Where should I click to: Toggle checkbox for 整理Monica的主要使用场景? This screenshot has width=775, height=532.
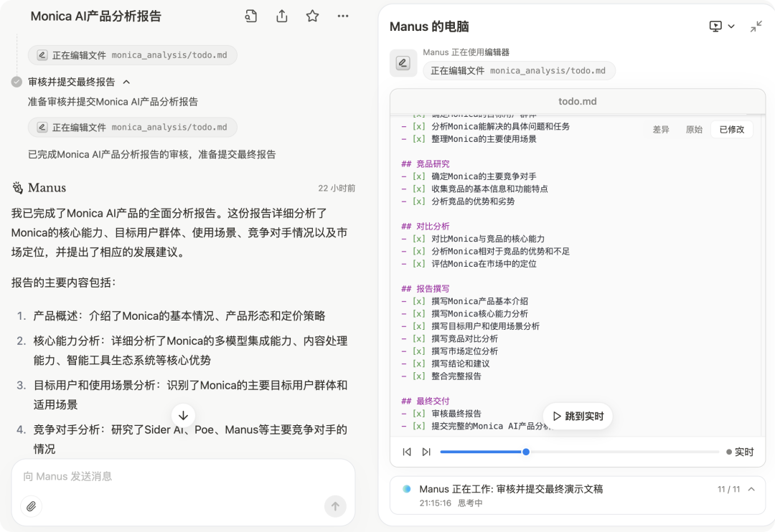[x=418, y=139]
